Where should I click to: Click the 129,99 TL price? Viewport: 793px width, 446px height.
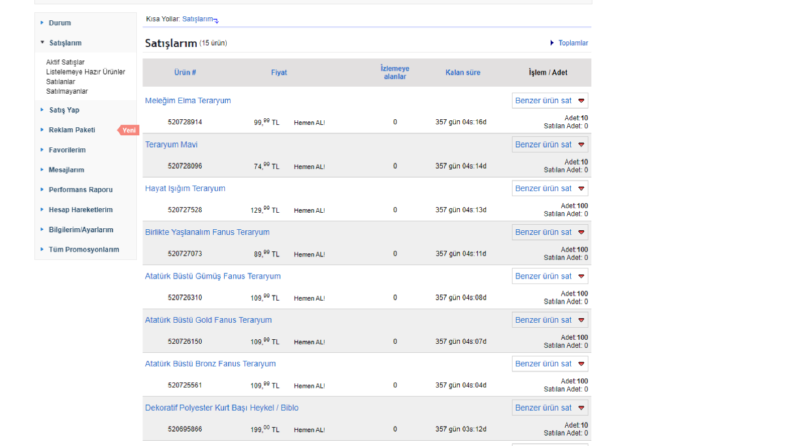265,210
